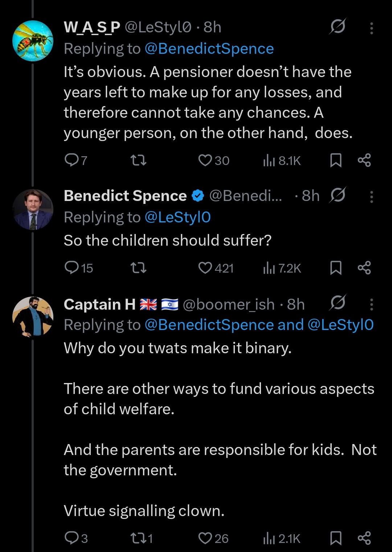Open Benedict Spence's display name
Viewport: 392px width, 552px height.
(x=125, y=196)
